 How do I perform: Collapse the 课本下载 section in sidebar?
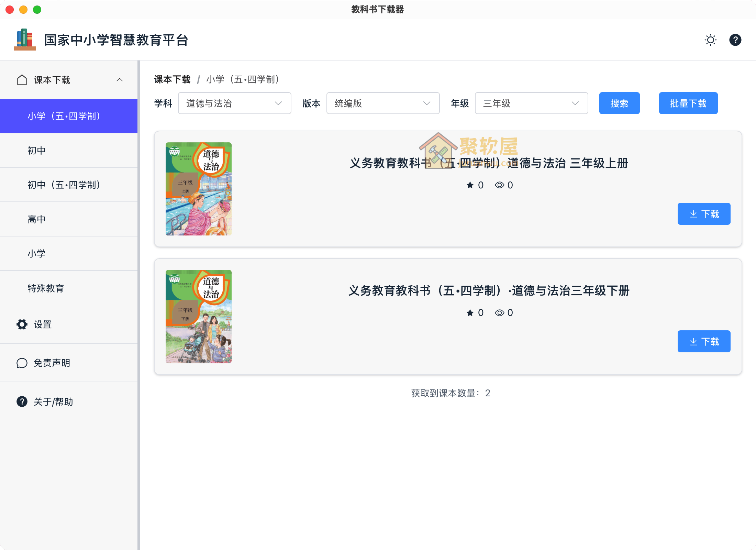point(120,80)
